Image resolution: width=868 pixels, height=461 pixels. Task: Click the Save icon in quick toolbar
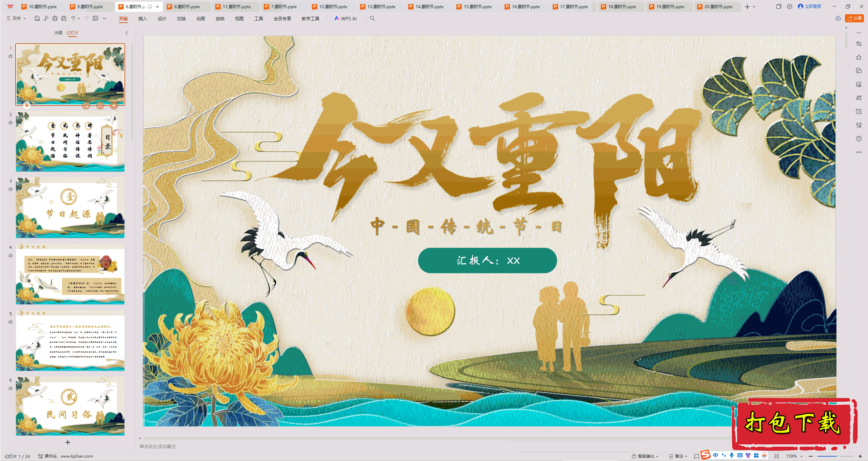pyautogui.click(x=37, y=18)
